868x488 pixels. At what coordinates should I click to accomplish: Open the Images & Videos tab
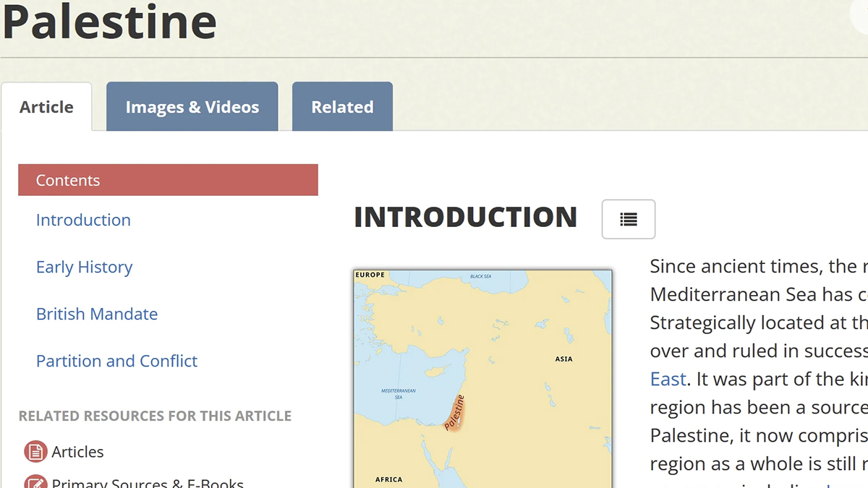coord(192,107)
